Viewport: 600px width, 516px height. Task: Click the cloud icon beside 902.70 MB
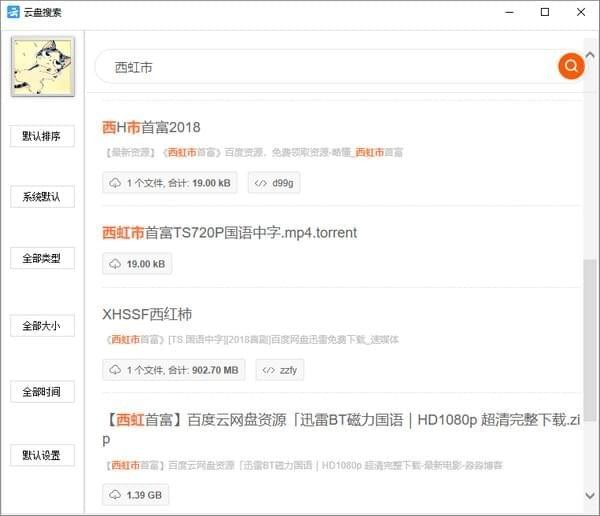pyautogui.click(x=115, y=370)
